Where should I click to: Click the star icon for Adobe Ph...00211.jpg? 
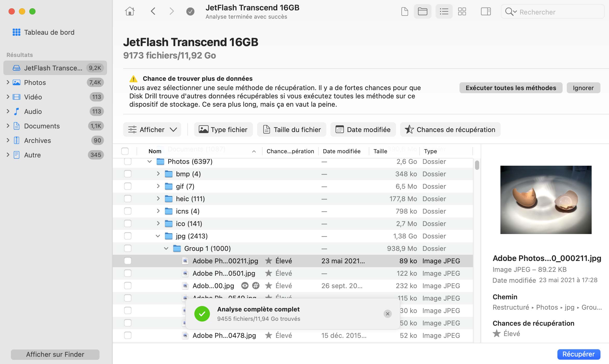[x=269, y=261]
